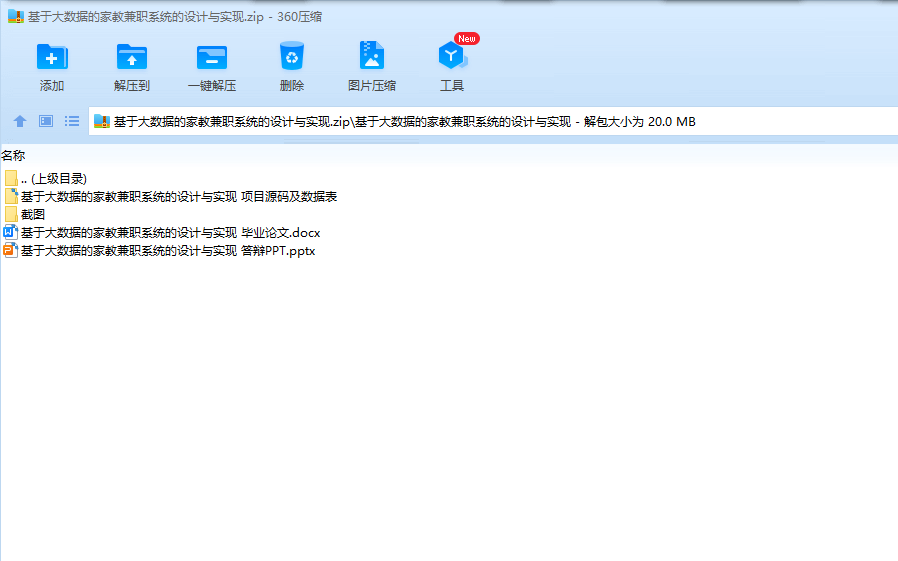This screenshot has height=561, width=898.
Task: Select the 截图 folder
Action: click(24, 215)
